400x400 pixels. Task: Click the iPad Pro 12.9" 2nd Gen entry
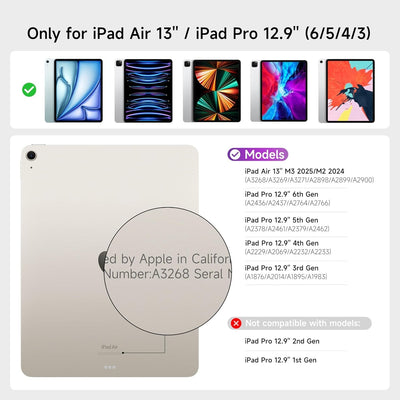point(282,341)
